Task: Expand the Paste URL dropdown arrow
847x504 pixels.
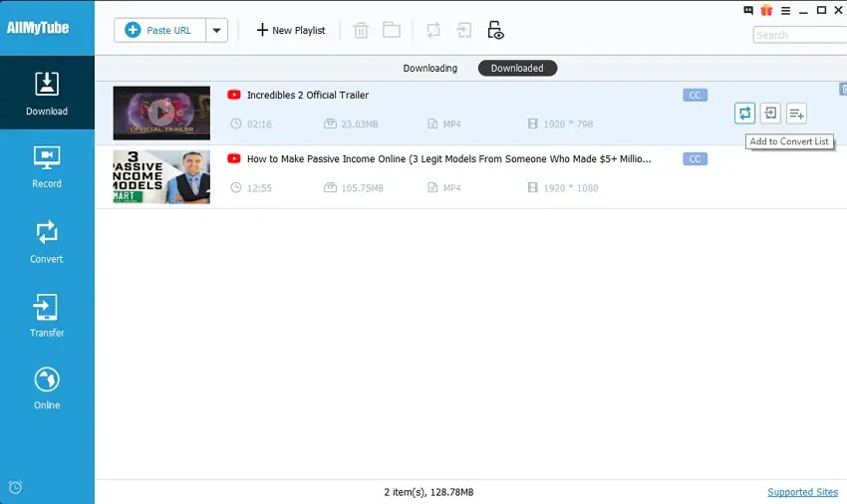Action: 216,30
